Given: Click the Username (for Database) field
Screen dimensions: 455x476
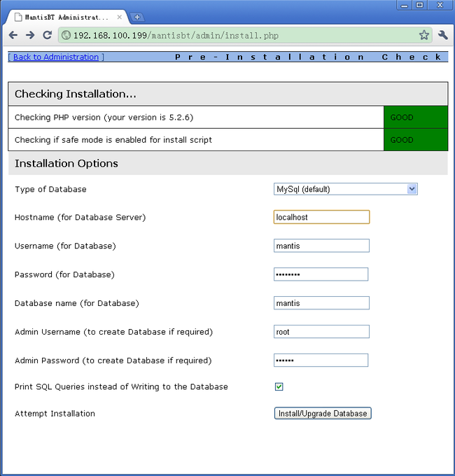Looking at the screenshot, I should point(321,246).
